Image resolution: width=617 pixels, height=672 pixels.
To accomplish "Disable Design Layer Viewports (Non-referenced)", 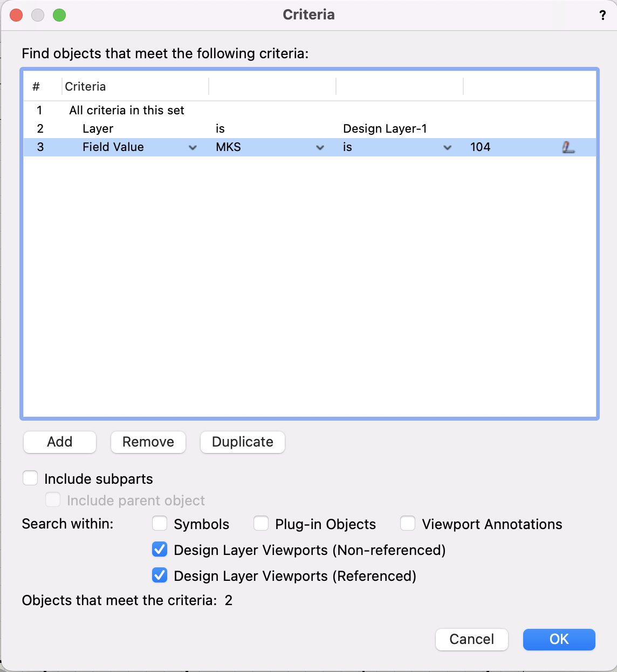I will point(160,550).
